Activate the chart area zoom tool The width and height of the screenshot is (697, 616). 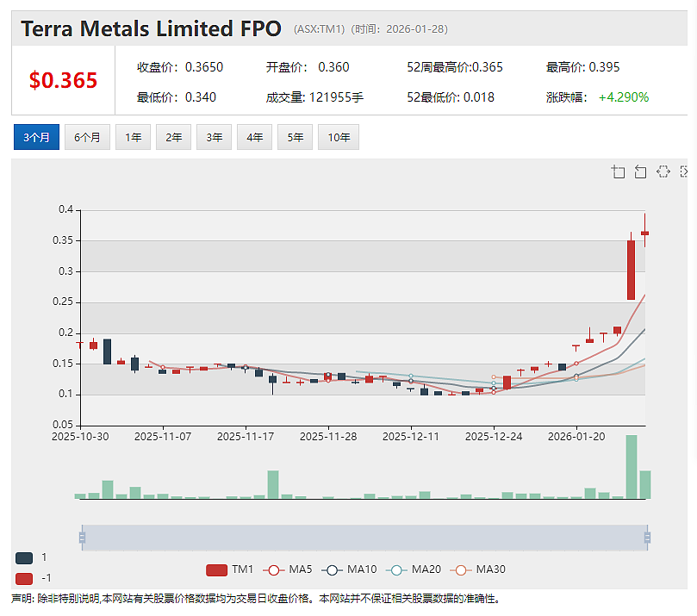click(618, 171)
